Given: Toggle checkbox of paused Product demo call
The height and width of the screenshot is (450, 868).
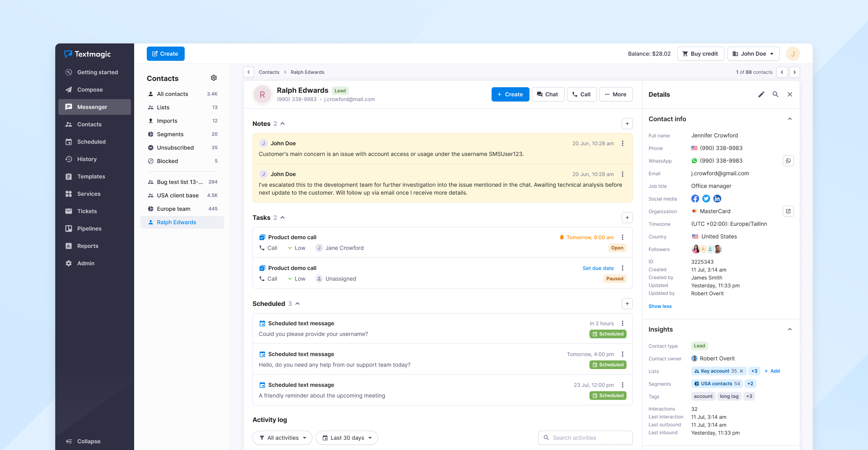Looking at the screenshot, I should coord(262,268).
